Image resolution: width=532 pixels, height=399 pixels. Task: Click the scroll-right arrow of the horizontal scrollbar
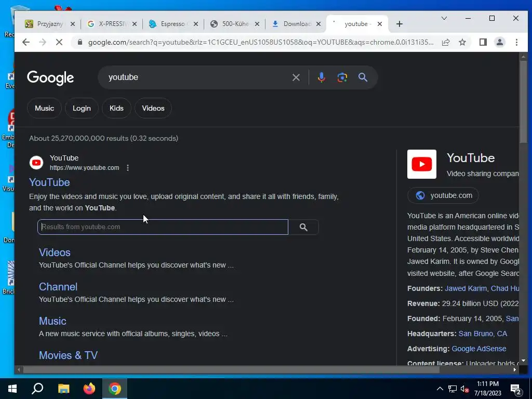point(515,369)
